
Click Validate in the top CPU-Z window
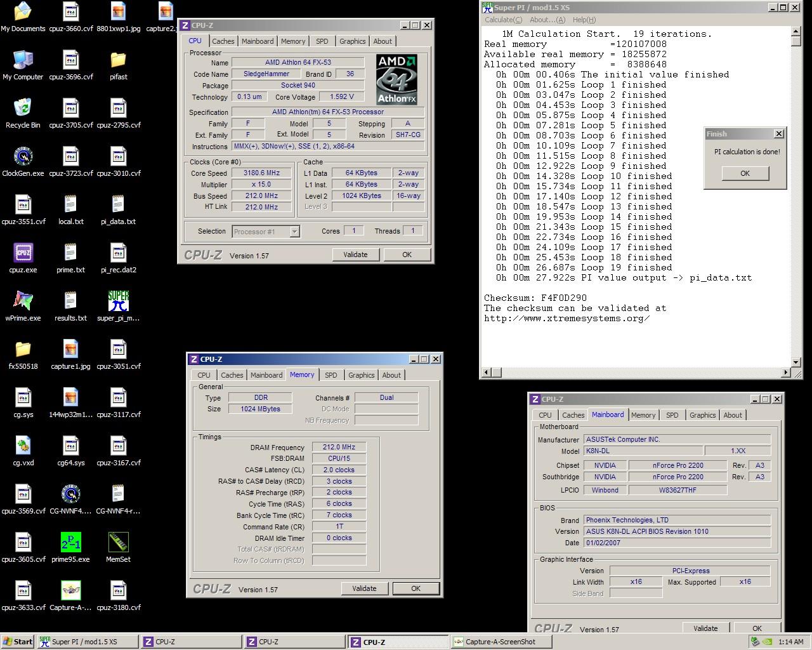(x=355, y=255)
